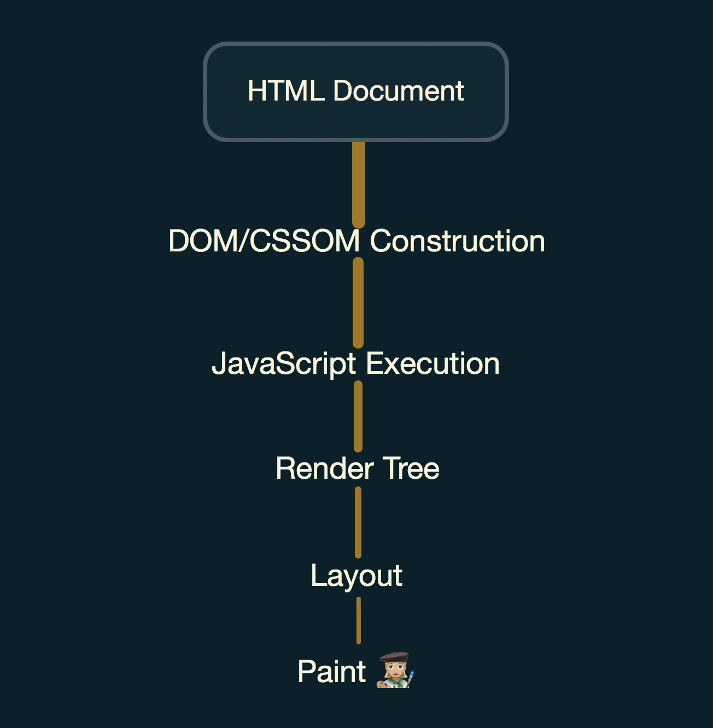Select the word "Tree" in Render Tree
This screenshot has width=713, height=728.
pos(411,469)
